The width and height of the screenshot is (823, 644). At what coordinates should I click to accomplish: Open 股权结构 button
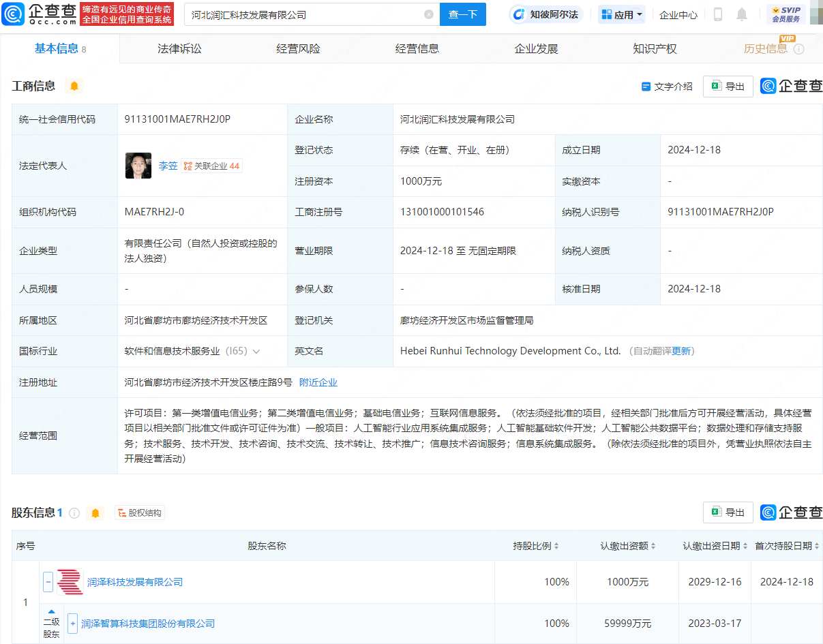click(139, 513)
